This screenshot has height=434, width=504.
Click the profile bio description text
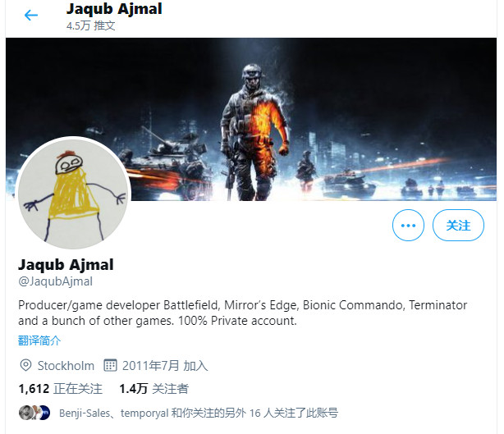(243, 313)
